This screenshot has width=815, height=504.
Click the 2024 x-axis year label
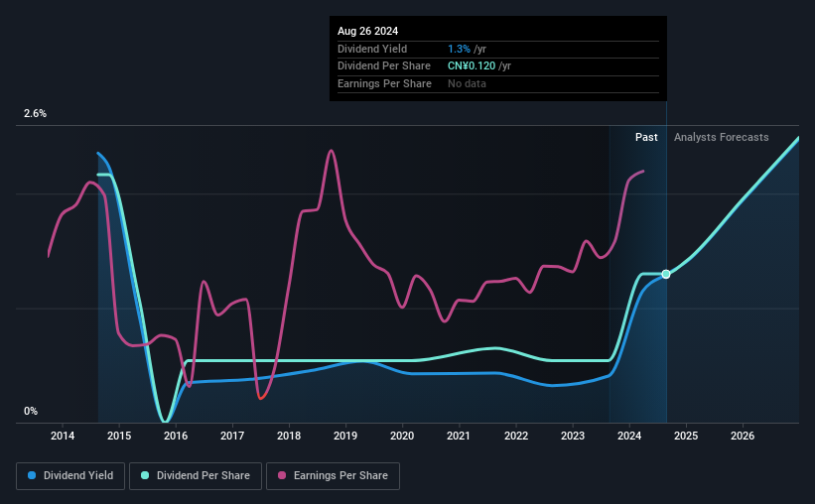[628, 436]
